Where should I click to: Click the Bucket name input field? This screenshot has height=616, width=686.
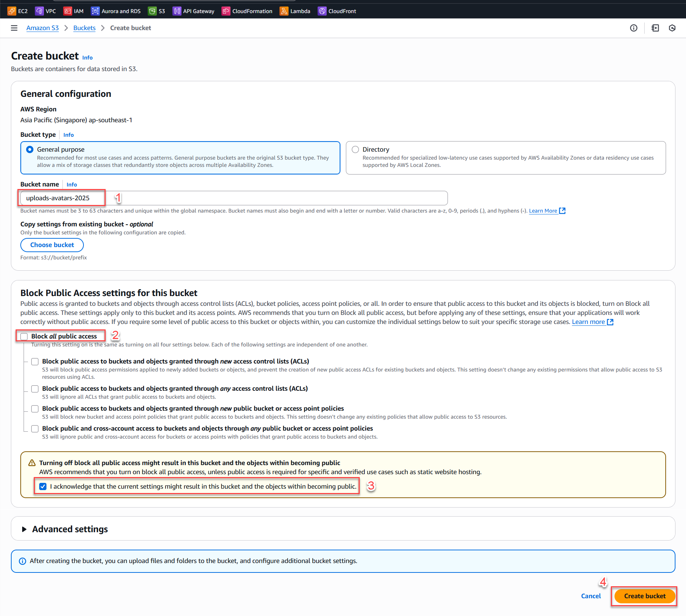234,198
